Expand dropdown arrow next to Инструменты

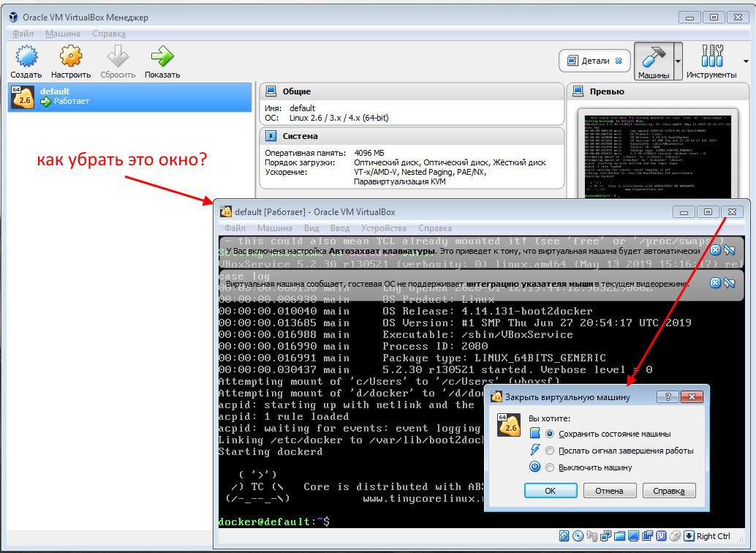[746, 61]
